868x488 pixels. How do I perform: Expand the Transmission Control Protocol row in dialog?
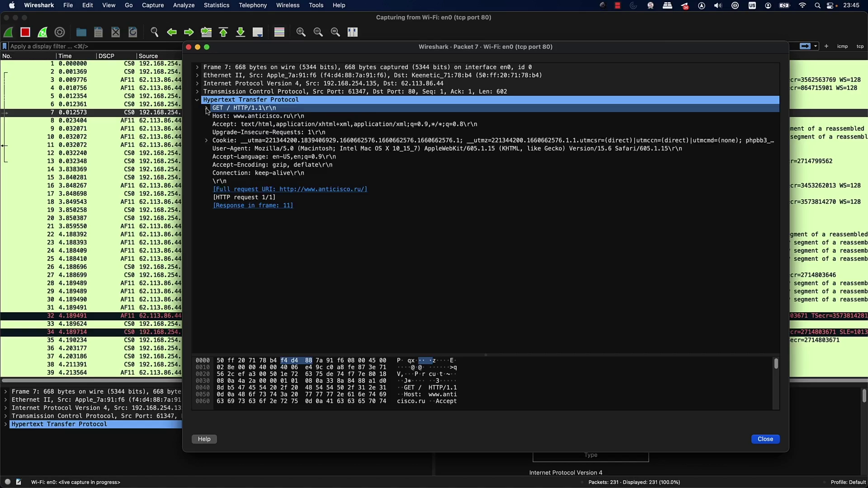(197, 92)
